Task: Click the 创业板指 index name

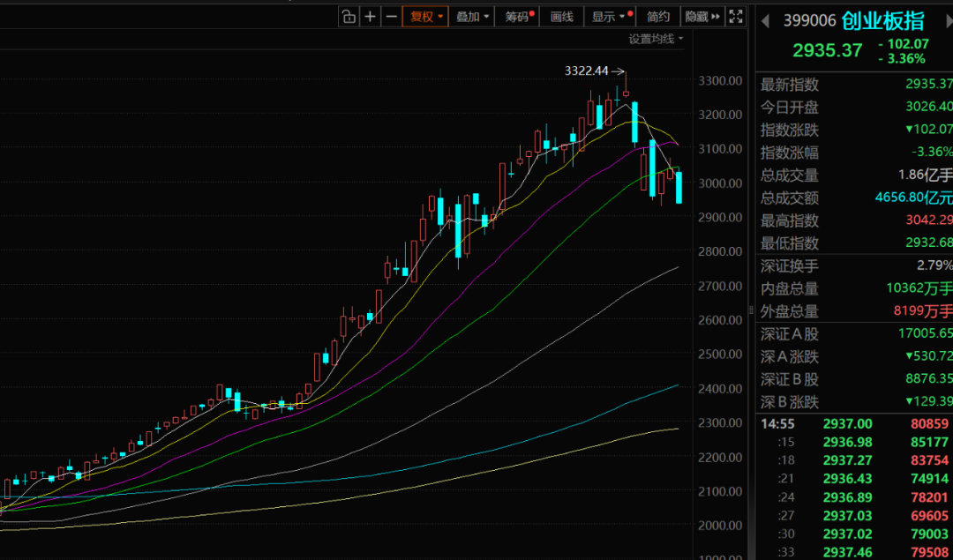Action: tap(884, 20)
